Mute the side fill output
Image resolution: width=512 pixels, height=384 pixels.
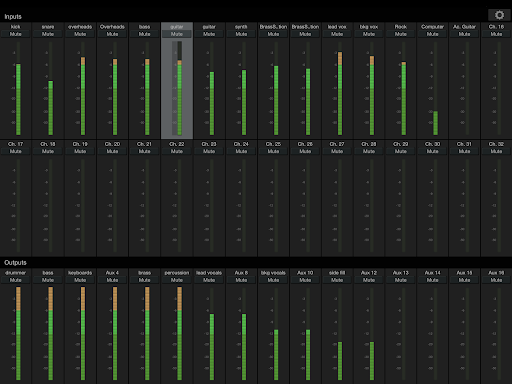coord(337,280)
